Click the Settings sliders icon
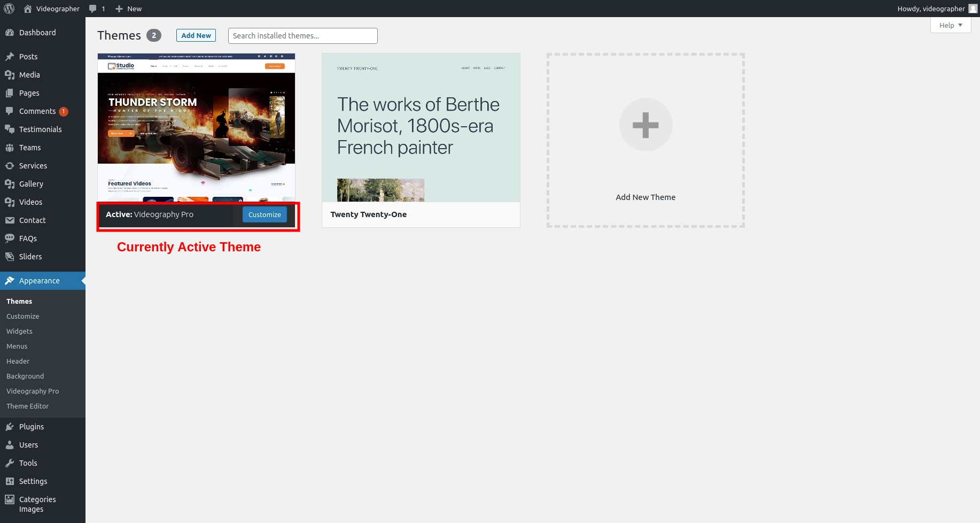980x523 pixels. click(10, 481)
